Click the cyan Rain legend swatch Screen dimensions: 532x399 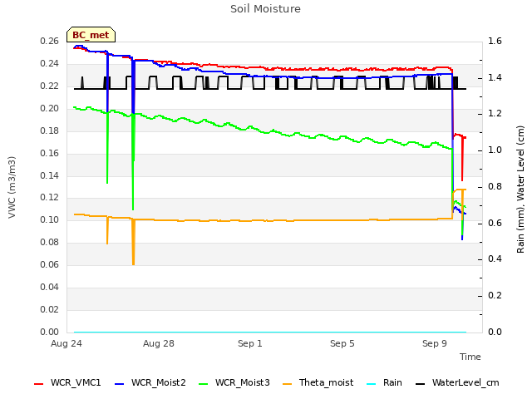tap(372, 384)
